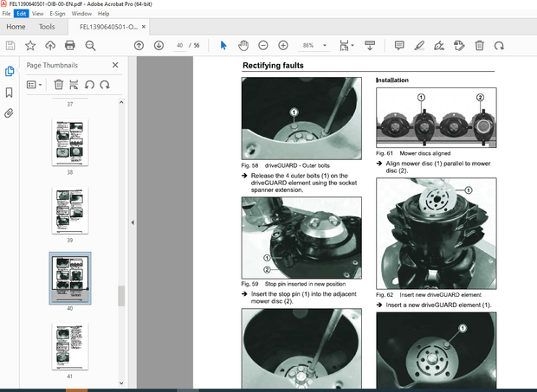The image size is (537, 392).
Task: Click the 86% zoom value field
Action: click(308, 46)
